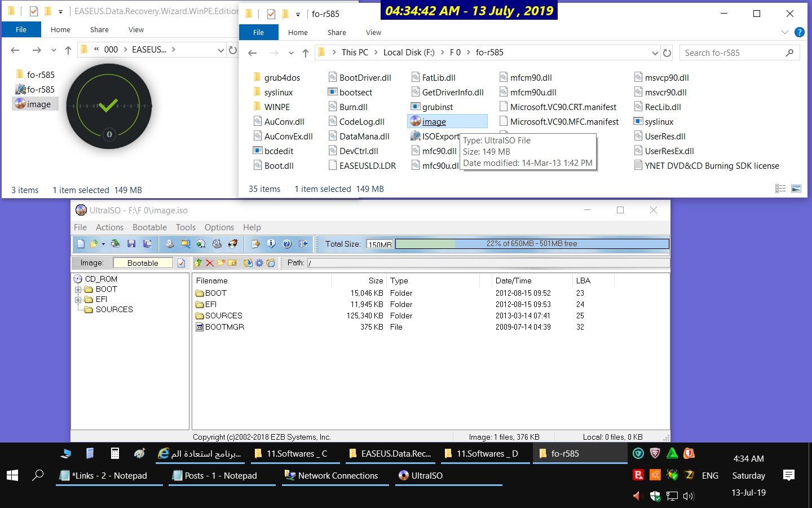Click the Help question-mark icon in UltraISO
The width and height of the screenshot is (812, 508).
(x=287, y=244)
